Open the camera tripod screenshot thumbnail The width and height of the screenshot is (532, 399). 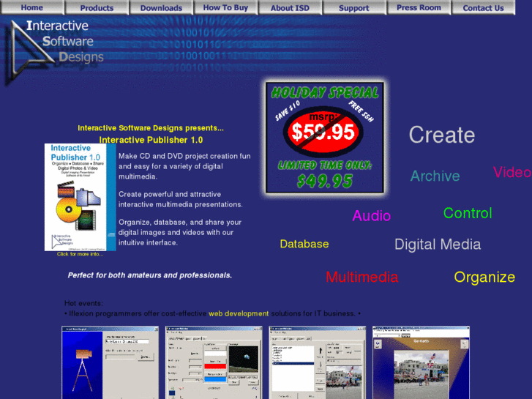(x=110, y=362)
